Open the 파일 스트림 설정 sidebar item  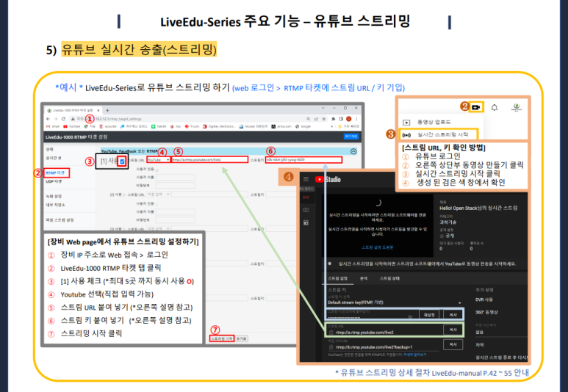click(x=60, y=219)
